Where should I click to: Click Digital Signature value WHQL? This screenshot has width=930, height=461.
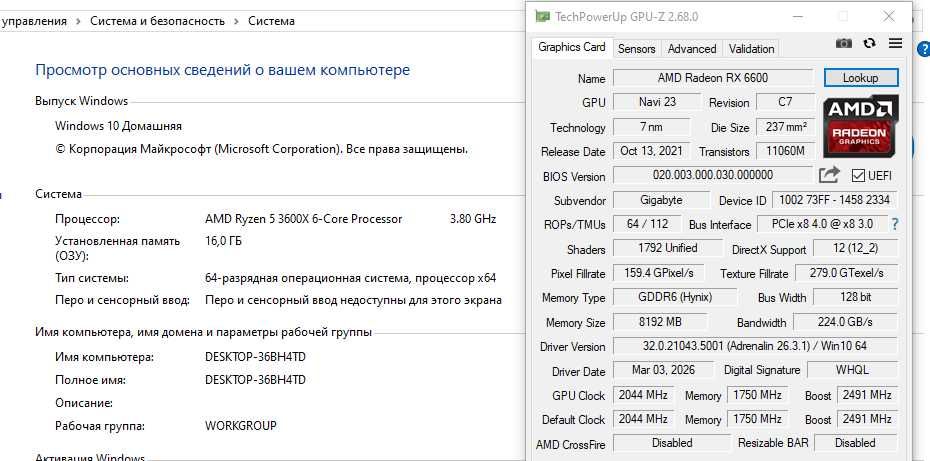click(x=852, y=370)
